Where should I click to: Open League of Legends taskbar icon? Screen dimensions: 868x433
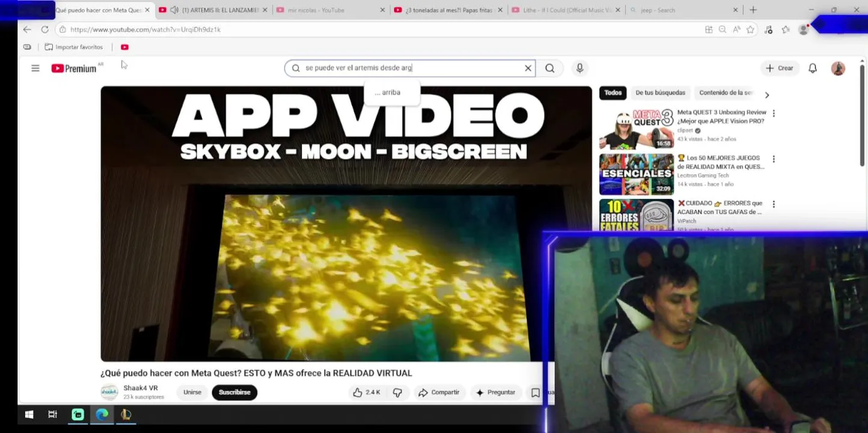coord(126,414)
